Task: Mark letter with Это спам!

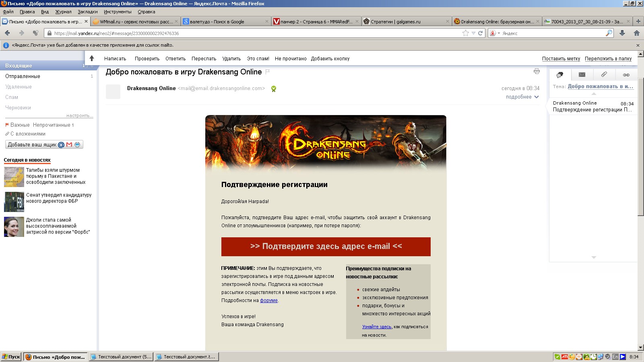Action: 258,59
